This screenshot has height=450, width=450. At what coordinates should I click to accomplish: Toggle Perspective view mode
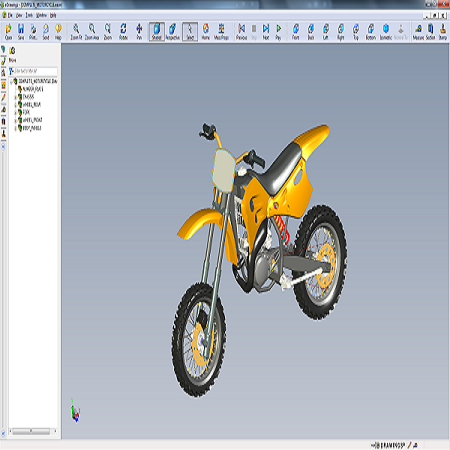click(x=172, y=32)
